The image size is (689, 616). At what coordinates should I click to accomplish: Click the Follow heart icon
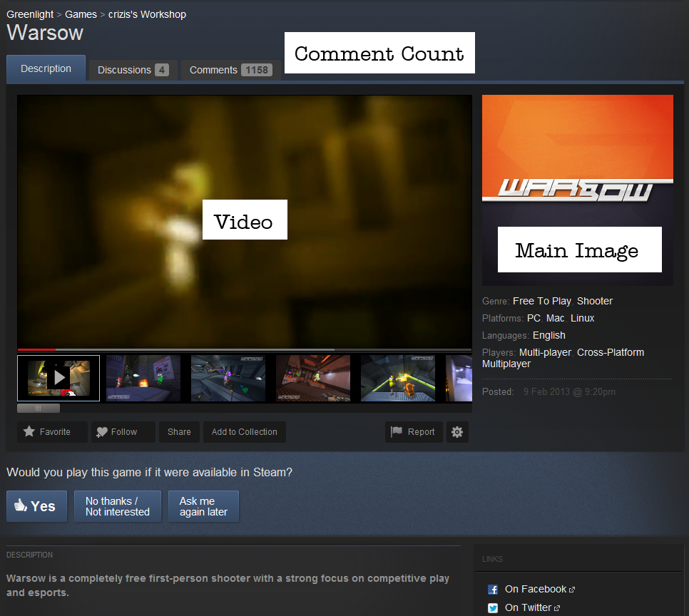(x=101, y=432)
